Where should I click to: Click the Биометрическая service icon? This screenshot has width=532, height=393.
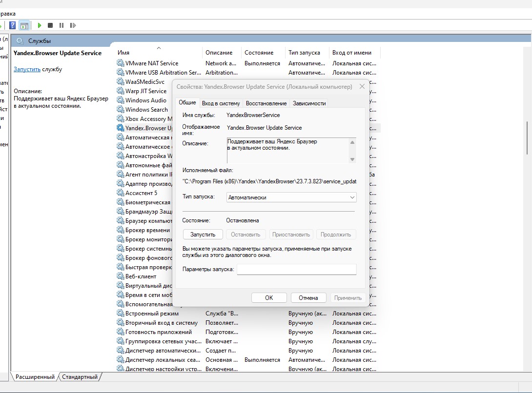pos(120,202)
